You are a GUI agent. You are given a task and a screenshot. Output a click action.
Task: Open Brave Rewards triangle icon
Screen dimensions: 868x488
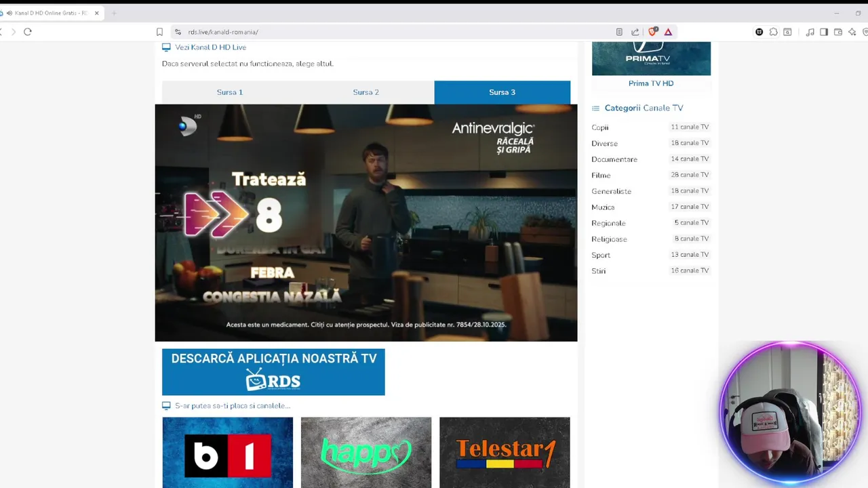668,32
